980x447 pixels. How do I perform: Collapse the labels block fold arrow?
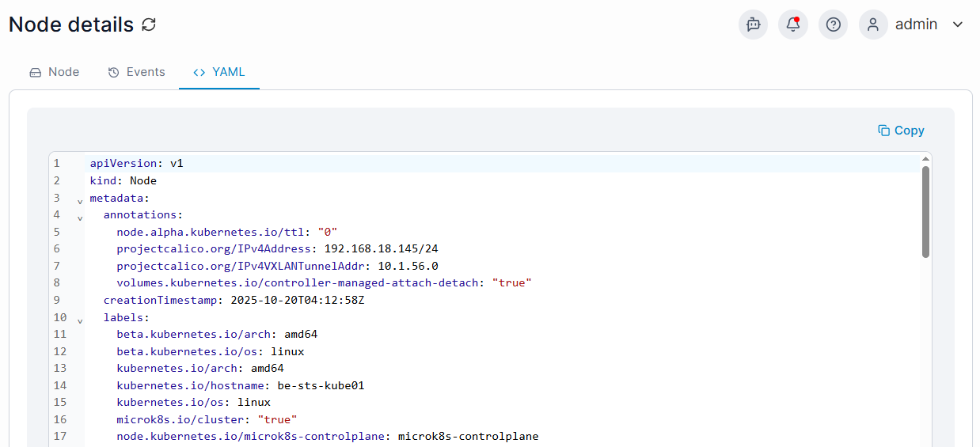click(80, 320)
